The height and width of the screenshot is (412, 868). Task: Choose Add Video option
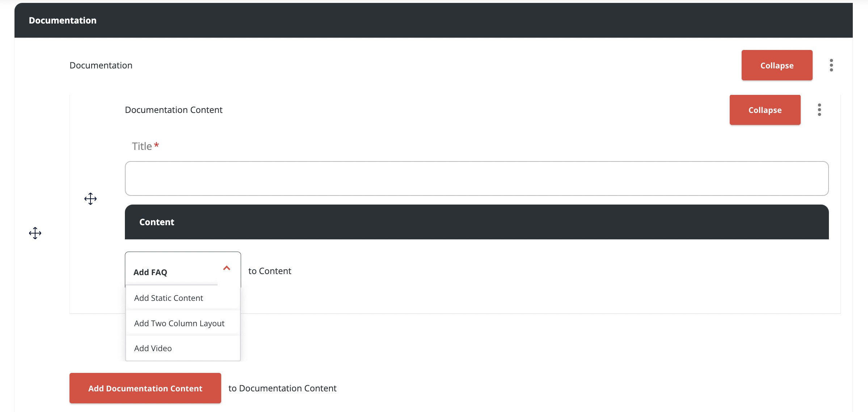coord(183,348)
